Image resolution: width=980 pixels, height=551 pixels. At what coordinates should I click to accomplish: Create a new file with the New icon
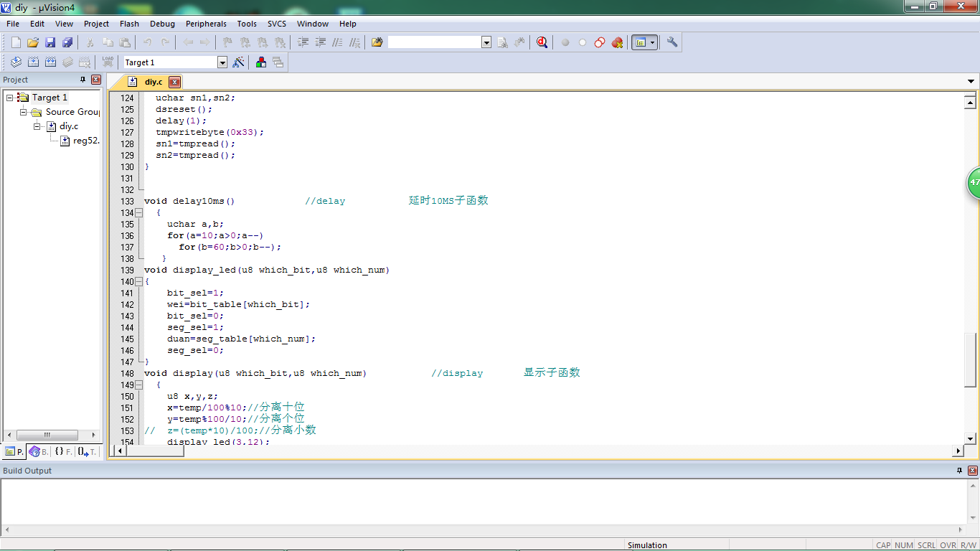pos(16,43)
